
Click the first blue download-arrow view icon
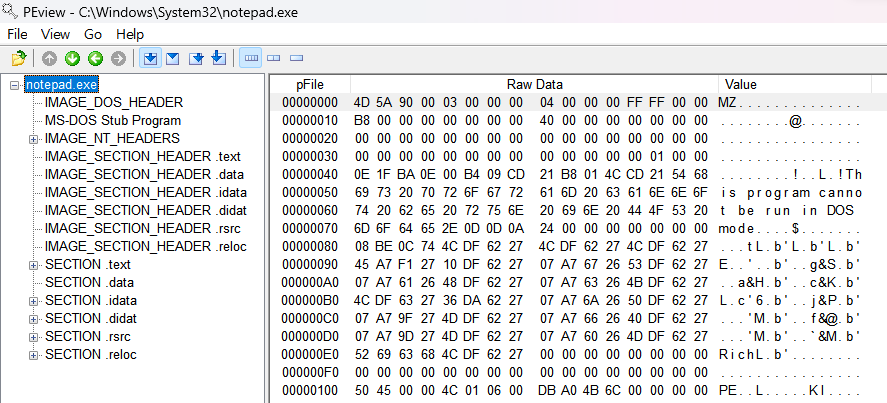(x=150, y=58)
